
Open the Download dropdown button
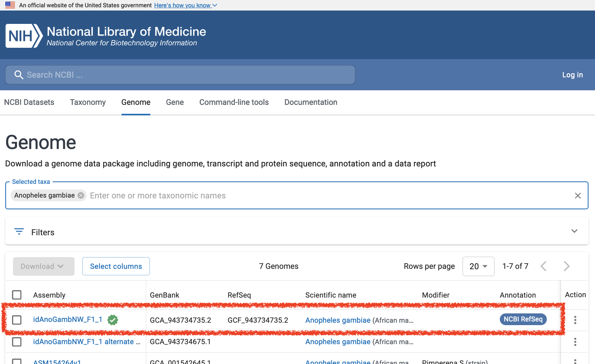[x=44, y=266]
